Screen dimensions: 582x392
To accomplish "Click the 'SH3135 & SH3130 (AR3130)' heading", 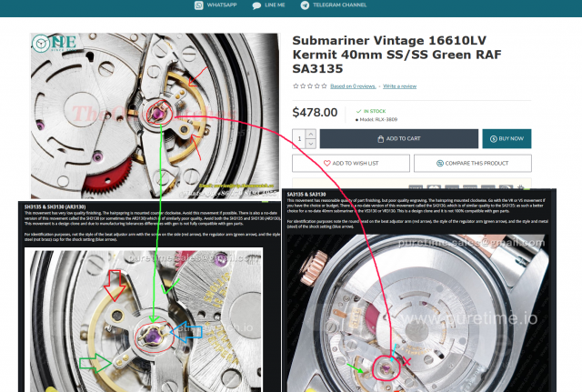I will (x=55, y=206).
